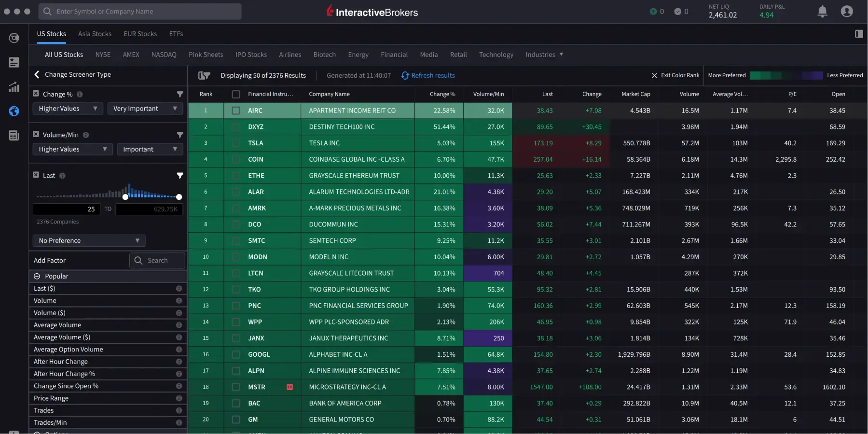868x434 pixels.
Task: Open the No Preference dropdown
Action: coord(89,240)
